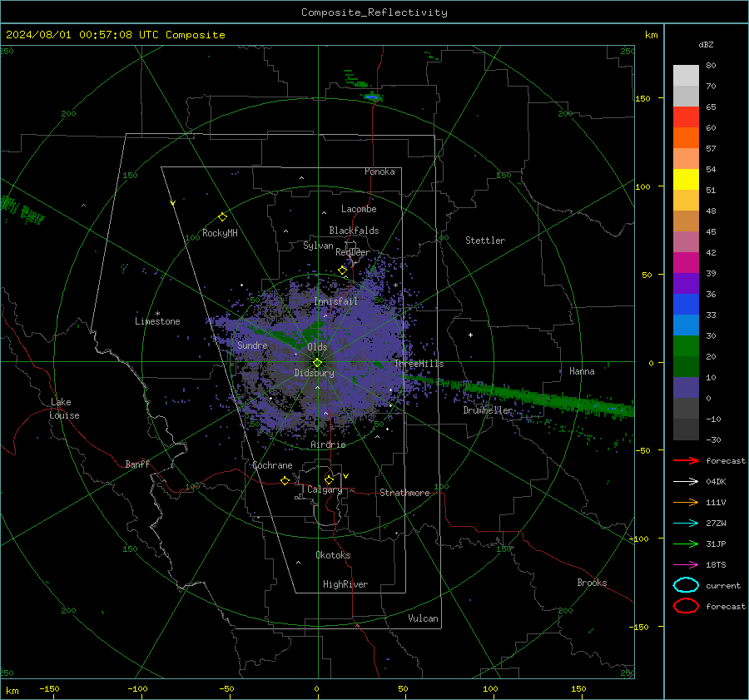Click the indigo 0-10 dBZ swatch
This screenshot has height=700, width=749.
coord(686,388)
